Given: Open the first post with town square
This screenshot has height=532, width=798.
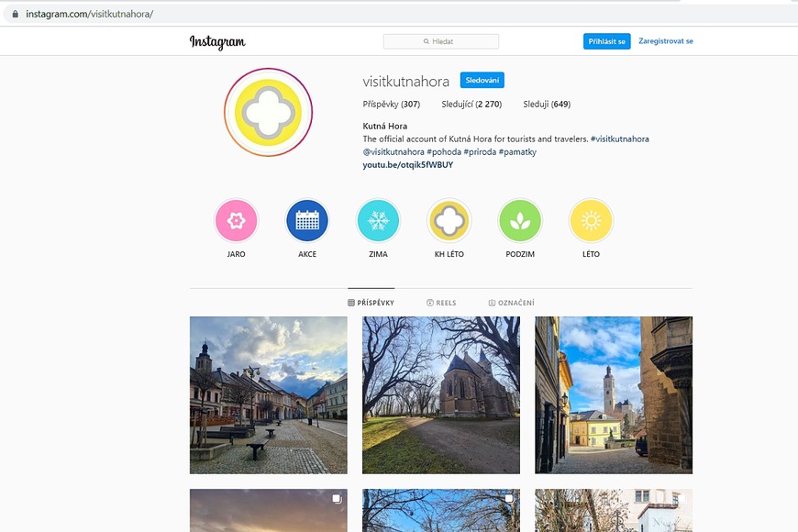Looking at the screenshot, I should point(268,395).
